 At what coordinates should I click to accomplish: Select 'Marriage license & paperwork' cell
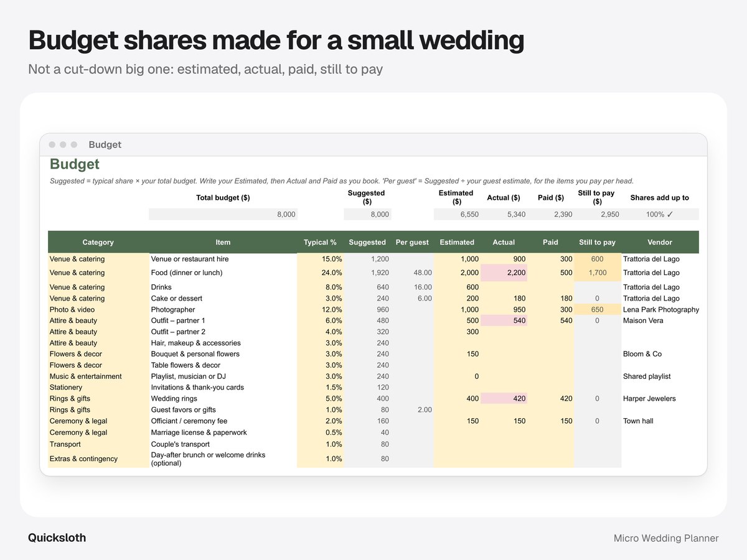[x=223, y=432]
